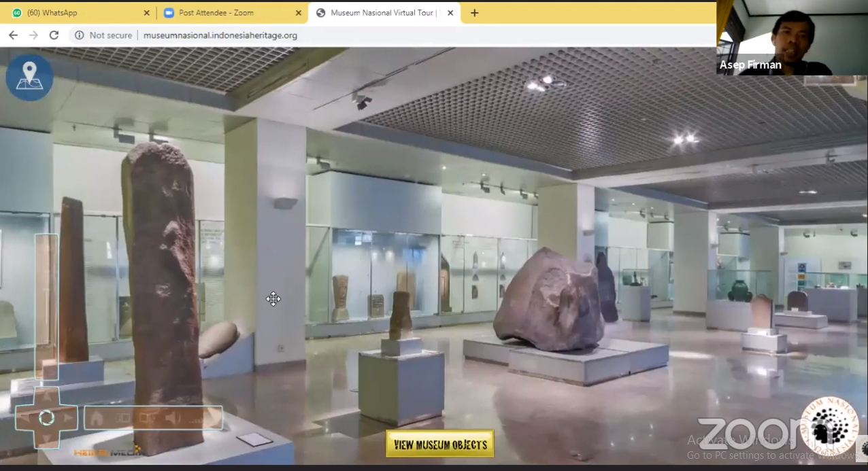Mute the tour sound speaker icon
The width and height of the screenshot is (868, 471).
coord(173,418)
